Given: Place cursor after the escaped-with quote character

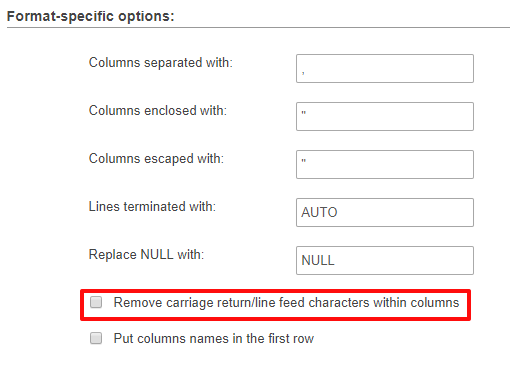Looking at the screenshot, I should [x=307, y=161].
